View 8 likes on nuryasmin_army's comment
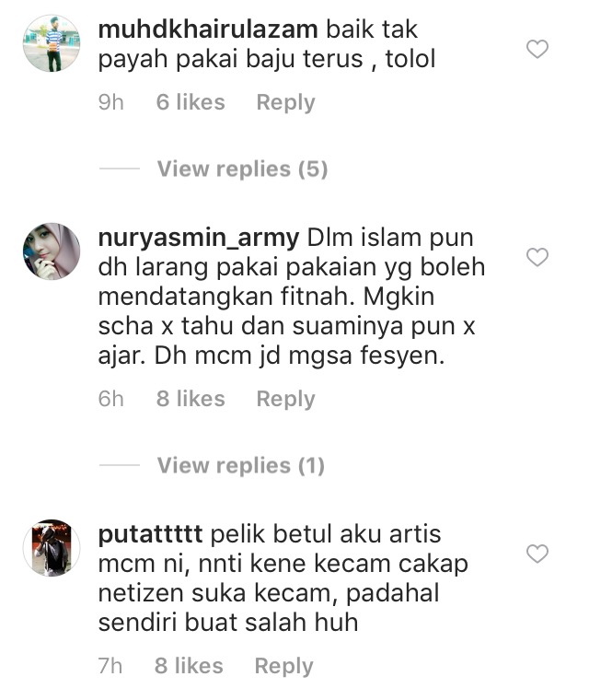 191,399
